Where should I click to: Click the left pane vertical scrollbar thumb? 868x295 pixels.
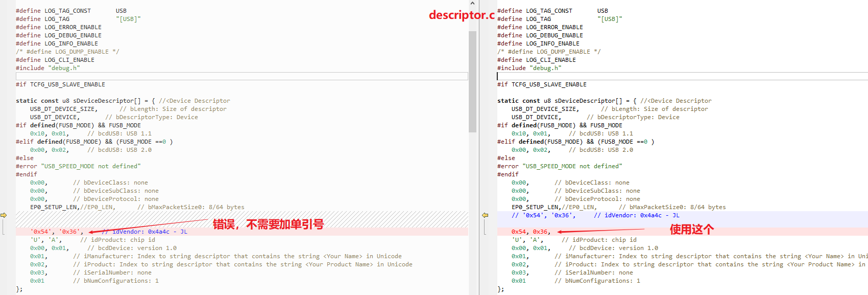472,82
